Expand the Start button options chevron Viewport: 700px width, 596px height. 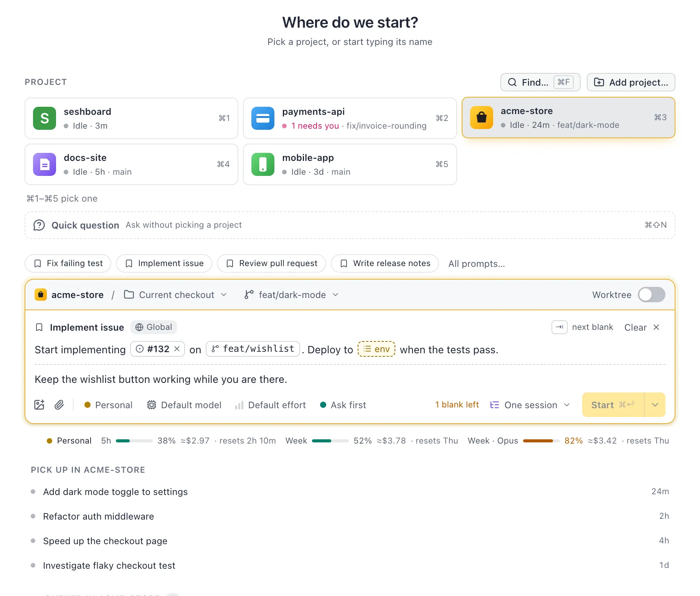click(655, 405)
